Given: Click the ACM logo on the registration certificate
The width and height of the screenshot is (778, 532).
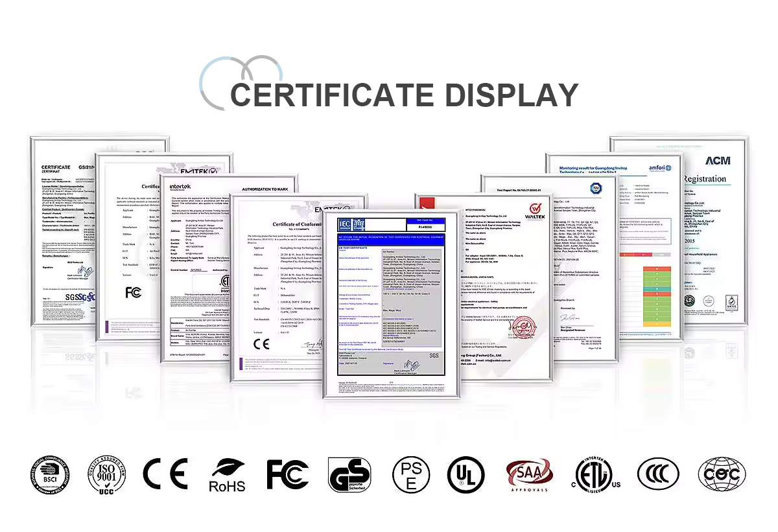Looking at the screenshot, I should tap(718, 160).
